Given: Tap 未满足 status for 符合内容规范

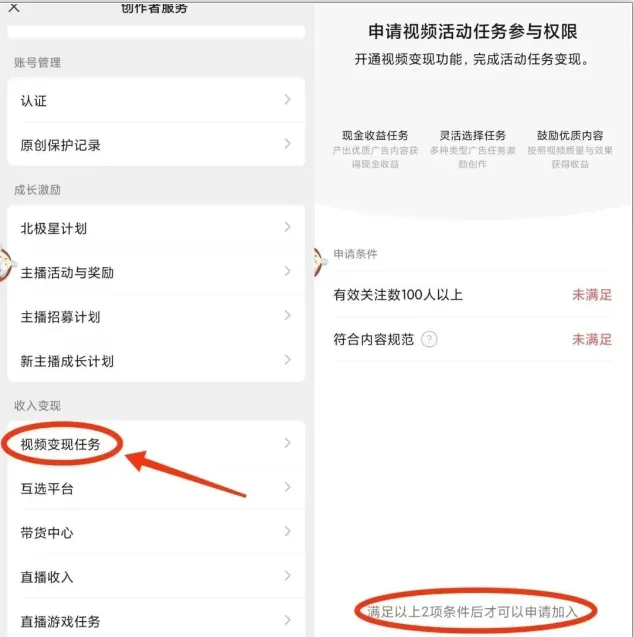Looking at the screenshot, I should point(592,339).
